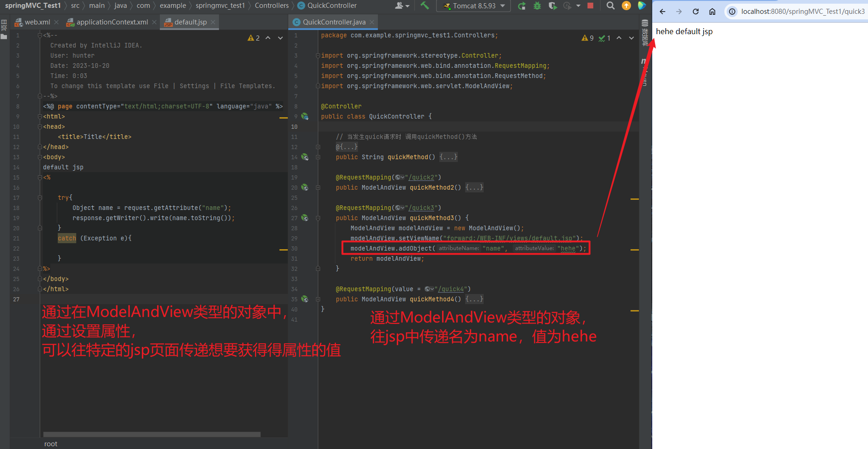868x449 pixels.
Task: Click the browser address bar URL
Action: click(802, 12)
